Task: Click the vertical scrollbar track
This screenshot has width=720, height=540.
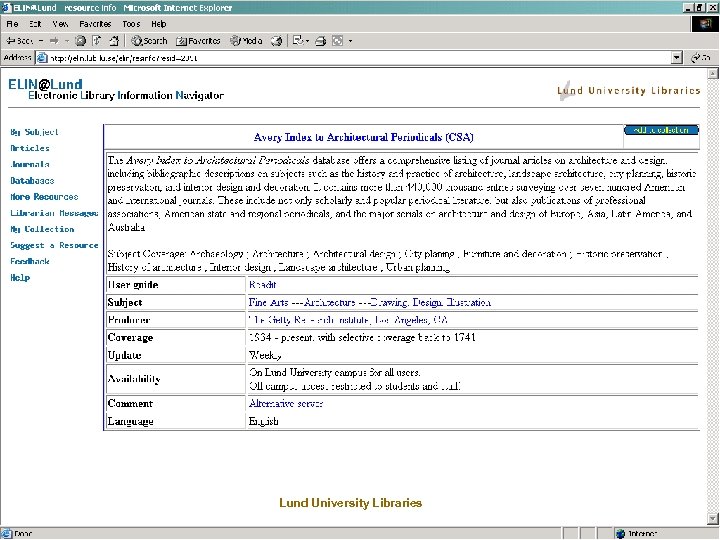Action: [713, 296]
